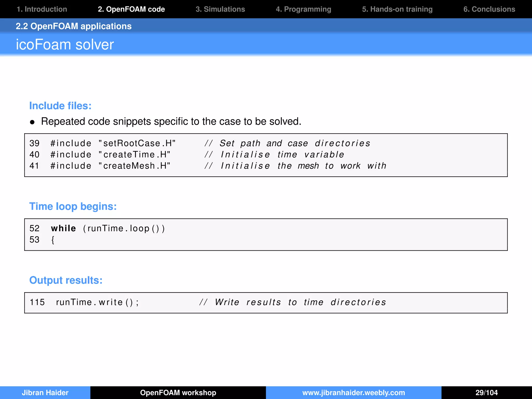
Task: Click the createMesh.H include line
Action: 208,166
